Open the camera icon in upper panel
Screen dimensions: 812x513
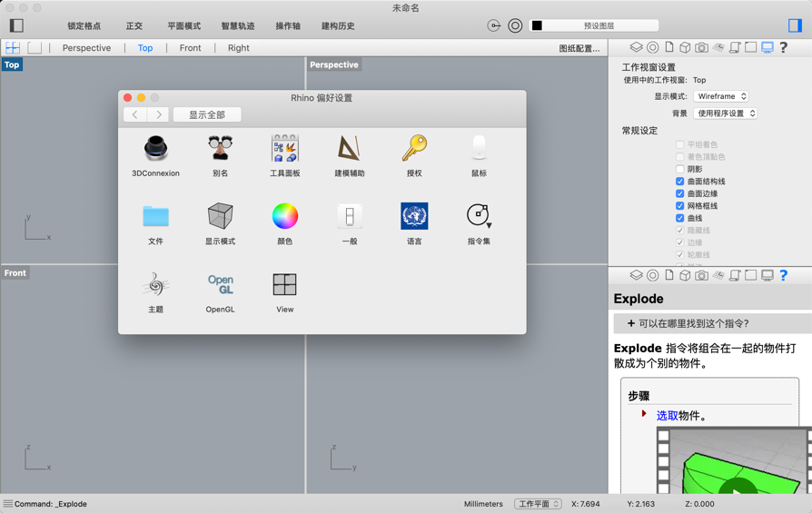[701, 47]
